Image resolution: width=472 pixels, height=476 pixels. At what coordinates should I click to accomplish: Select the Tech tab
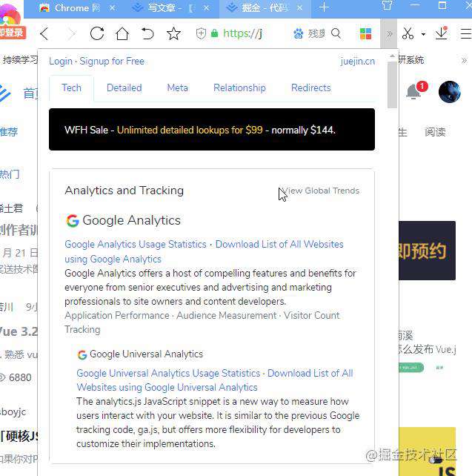(72, 88)
